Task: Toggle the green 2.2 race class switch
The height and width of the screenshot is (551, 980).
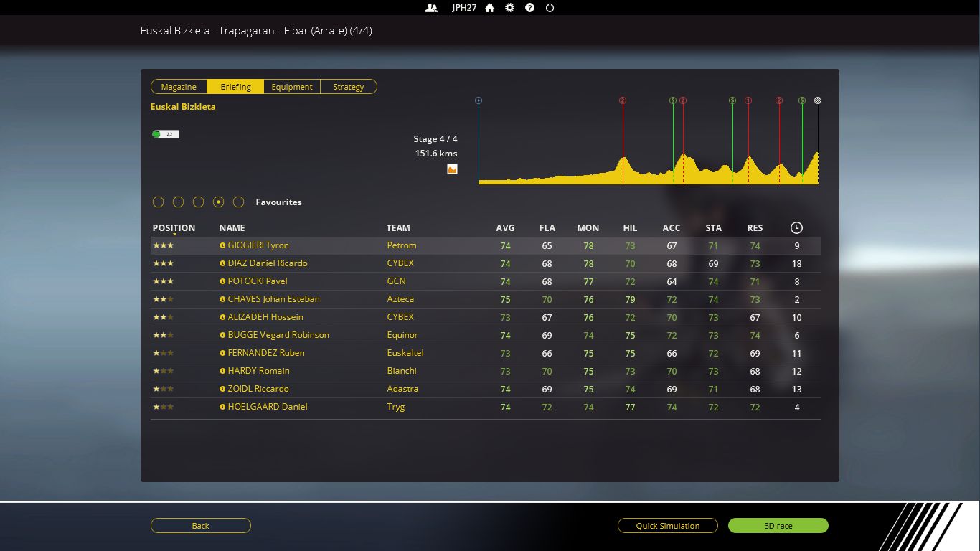Action: [165, 134]
